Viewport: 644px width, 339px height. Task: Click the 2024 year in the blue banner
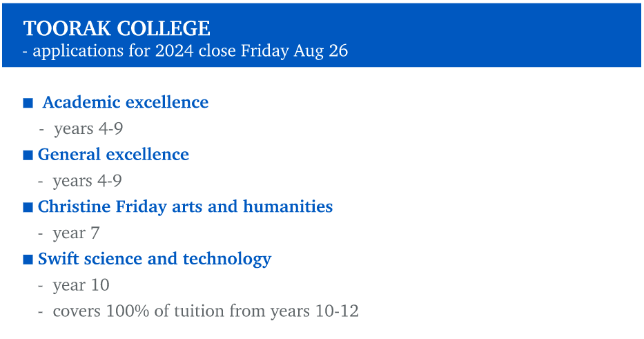pos(174,50)
